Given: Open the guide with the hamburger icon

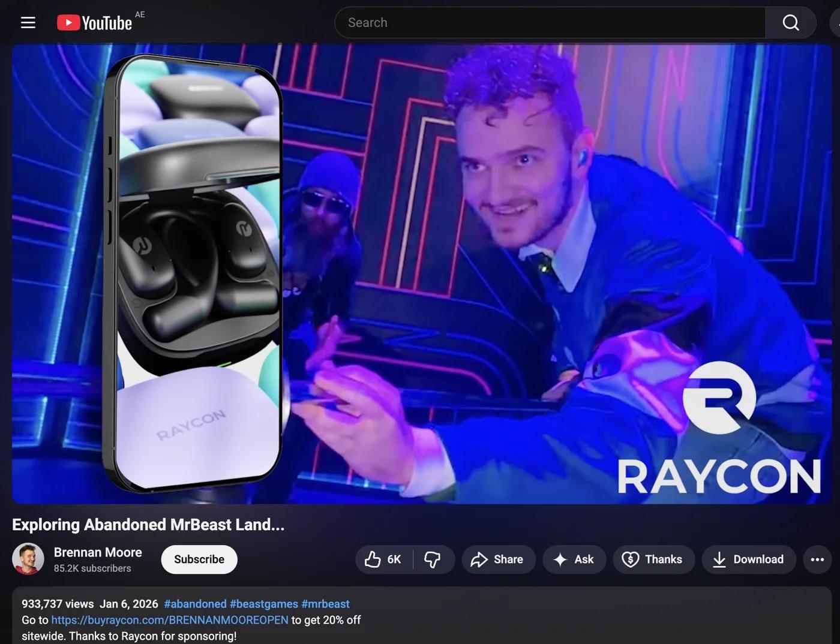Looking at the screenshot, I should 28,22.
